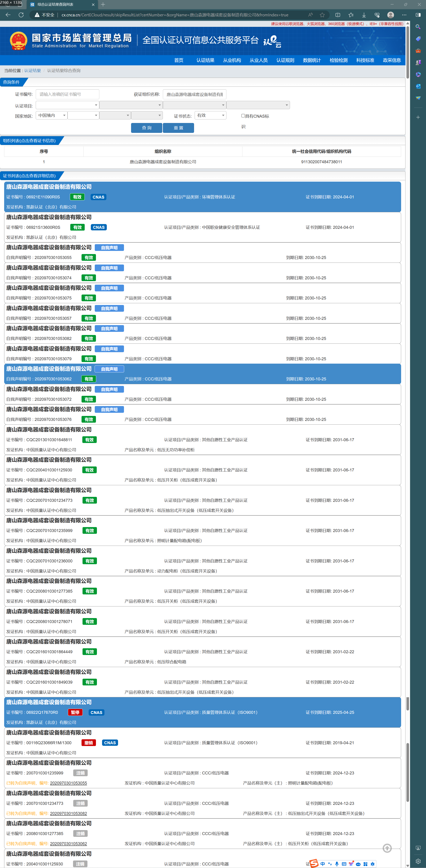The height and width of the screenshot is (868, 426).
Task: Open sidebar games chess icon
Action: click(418, 62)
